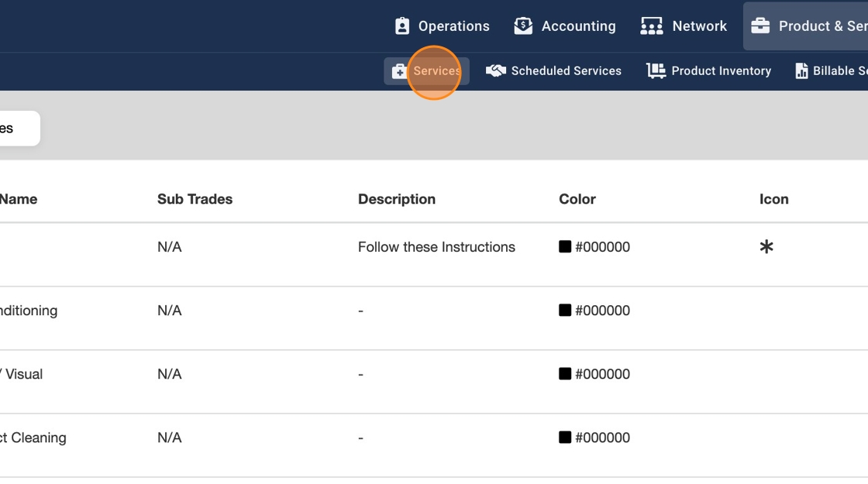Open the Network menu
This screenshot has width=868, height=484.
(699, 26)
